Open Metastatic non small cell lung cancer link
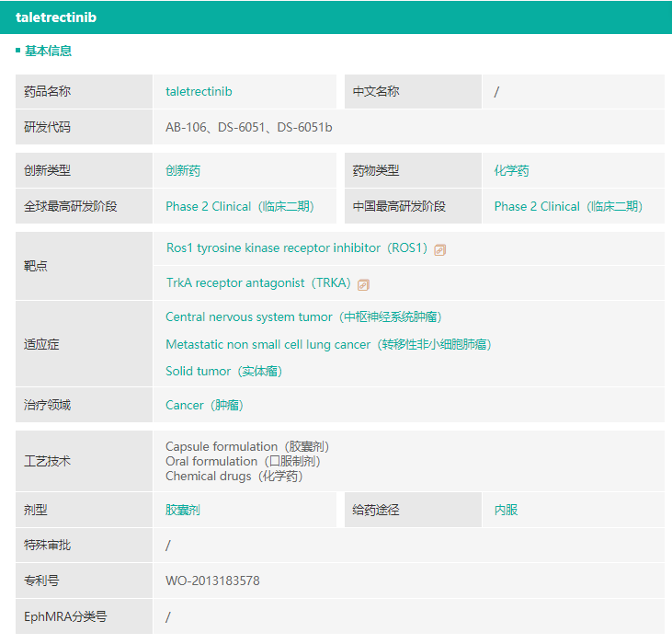This screenshot has width=672, height=644. [x=327, y=345]
